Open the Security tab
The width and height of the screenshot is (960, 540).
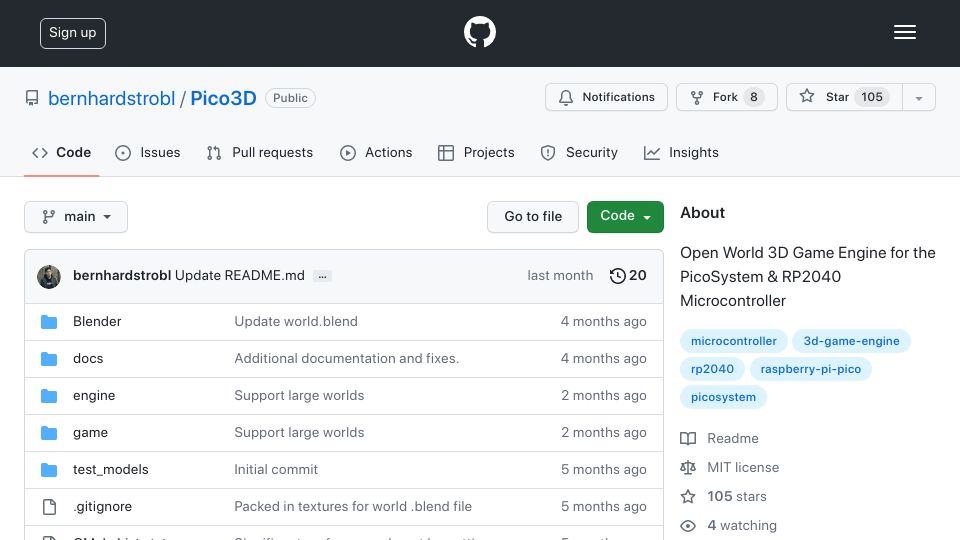click(579, 152)
